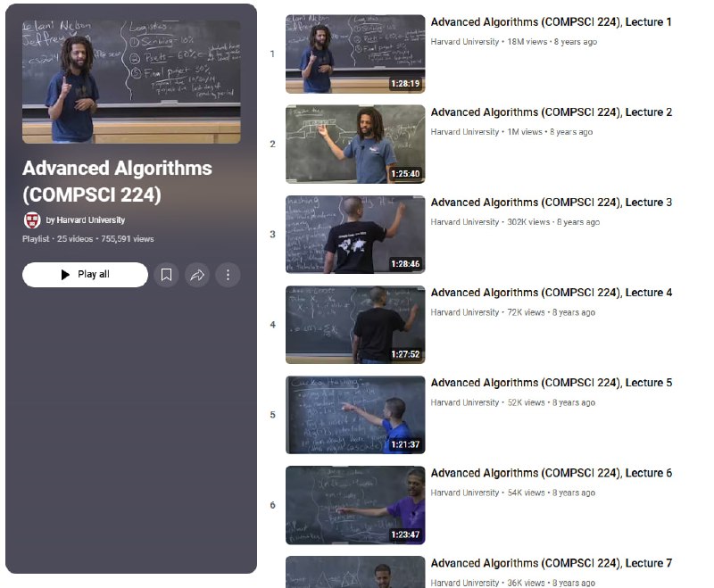The image size is (714, 588).
Task: Open Lecture 2 video thumbnail
Action: [355, 145]
